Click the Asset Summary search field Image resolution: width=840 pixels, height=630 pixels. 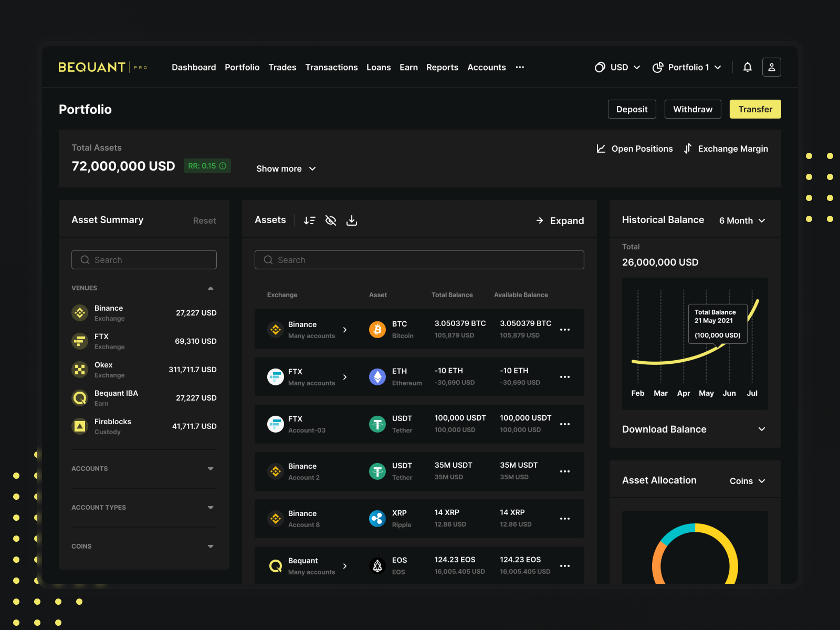point(144,260)
